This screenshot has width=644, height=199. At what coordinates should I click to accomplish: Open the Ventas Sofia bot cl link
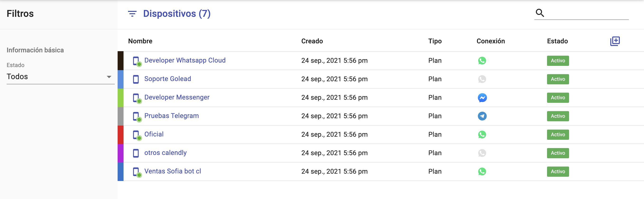[x=173, y=171]
